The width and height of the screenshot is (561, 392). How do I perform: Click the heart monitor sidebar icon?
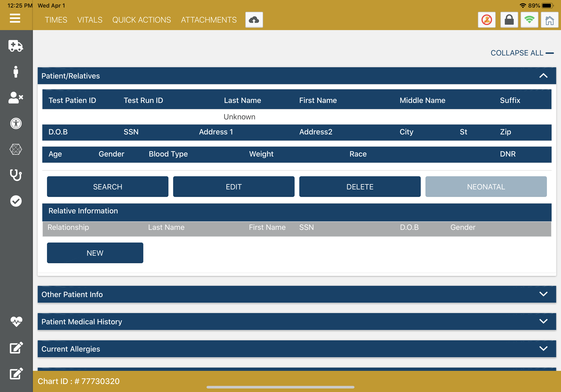[x=16, y=321]
